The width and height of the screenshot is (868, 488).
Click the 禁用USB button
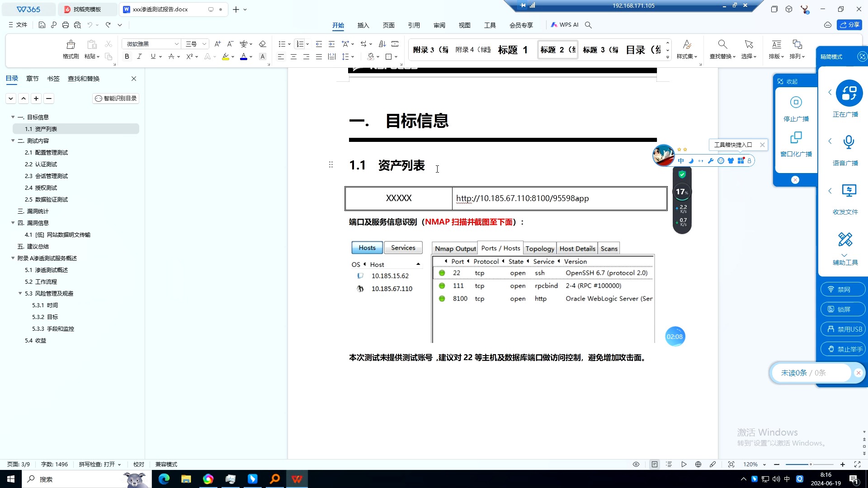coord(843,329)
